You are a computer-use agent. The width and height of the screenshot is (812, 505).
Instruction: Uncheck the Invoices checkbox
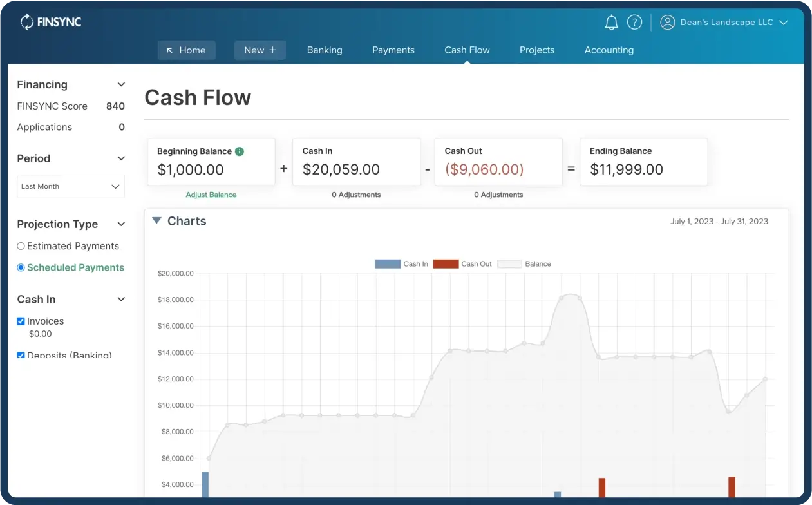tap(21, 321)
